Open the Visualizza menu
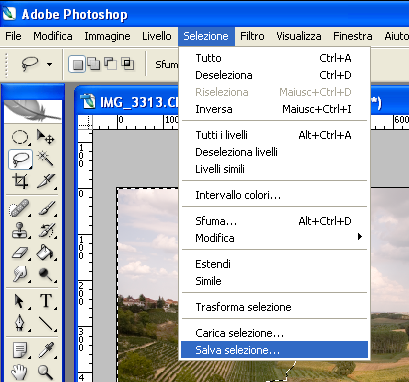 click(x=299, y=36)
